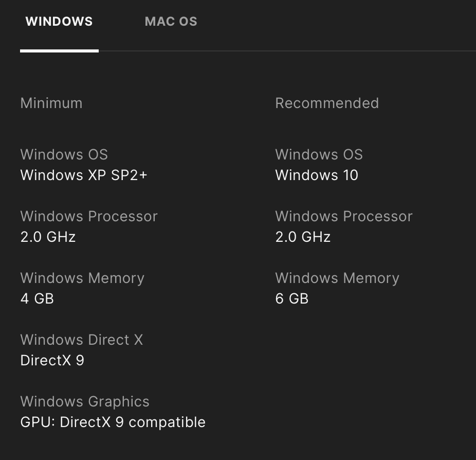
Task: Click Windows OS label under Minimum
Action: [x=64, y=154]
